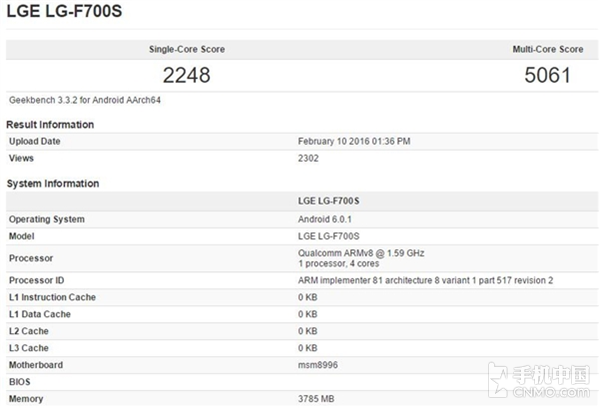Select the 0 KB value for L1 Instruction Cache
Viewport: 600px width, 408px height.
coord(308,297)
